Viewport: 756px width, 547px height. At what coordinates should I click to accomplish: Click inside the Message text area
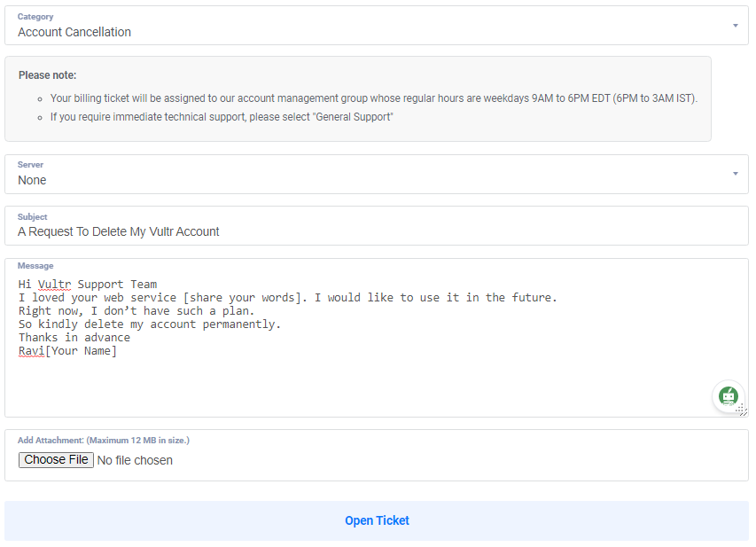[355, 372]
